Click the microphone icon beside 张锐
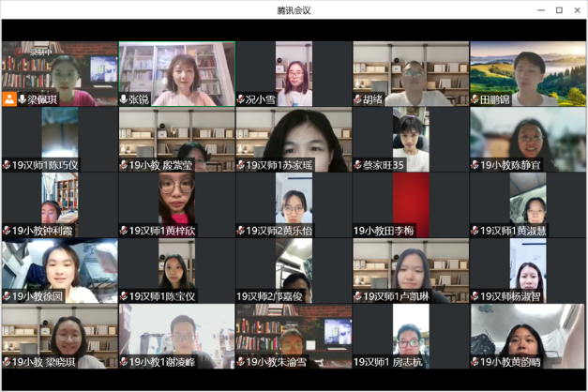This screenshot has height=392, width=588. coord(124,98)
